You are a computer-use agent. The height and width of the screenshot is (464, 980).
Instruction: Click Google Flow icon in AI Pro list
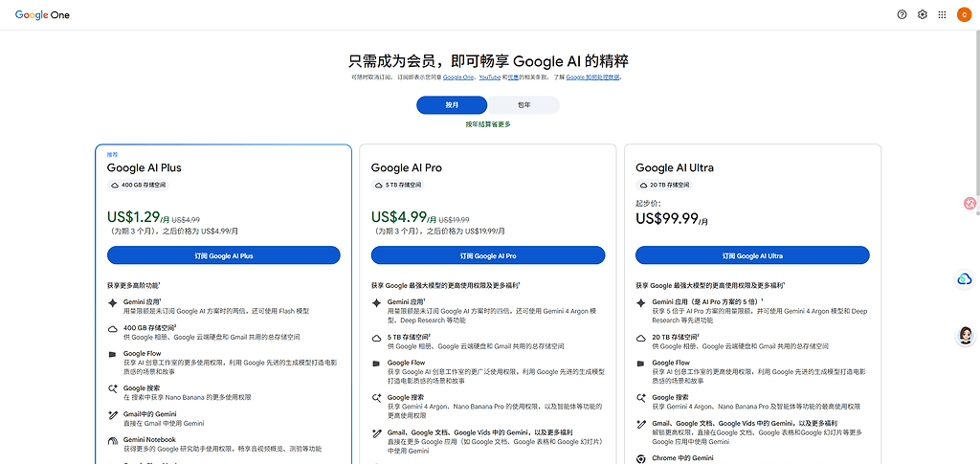point(377,364)
